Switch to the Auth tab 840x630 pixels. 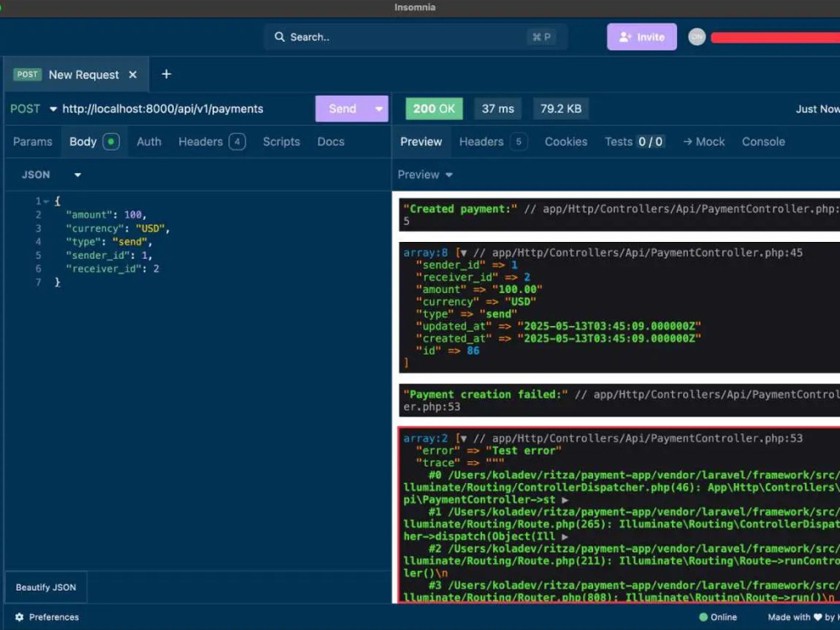click(149, 142)
